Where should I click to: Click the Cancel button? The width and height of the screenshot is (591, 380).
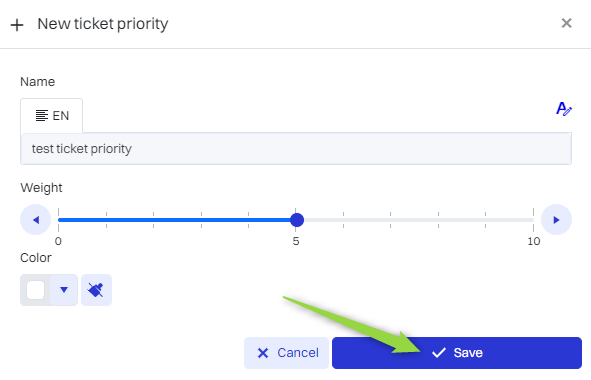(x=286, y=353)
